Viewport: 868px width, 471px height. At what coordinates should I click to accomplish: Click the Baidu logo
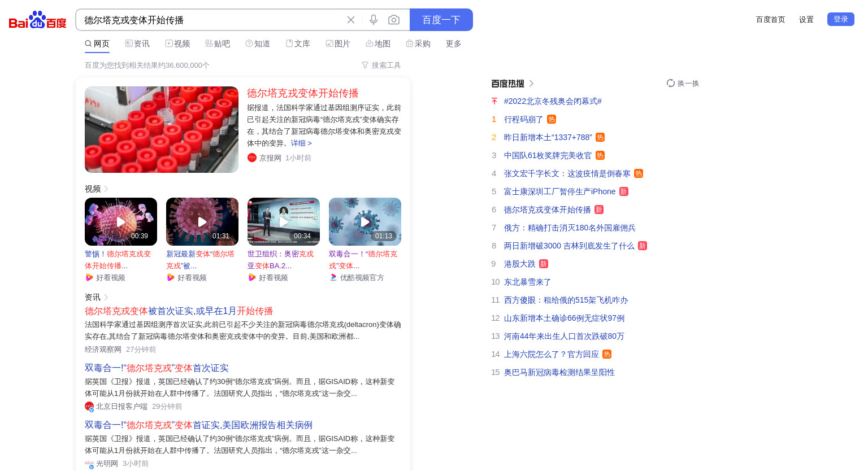[x=38, y=20]
